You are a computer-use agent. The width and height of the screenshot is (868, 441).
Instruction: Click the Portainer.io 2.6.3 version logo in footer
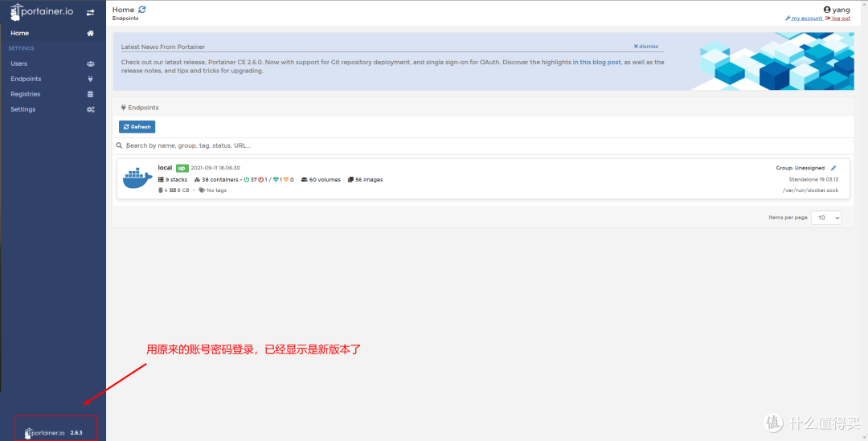pos(54,432)
